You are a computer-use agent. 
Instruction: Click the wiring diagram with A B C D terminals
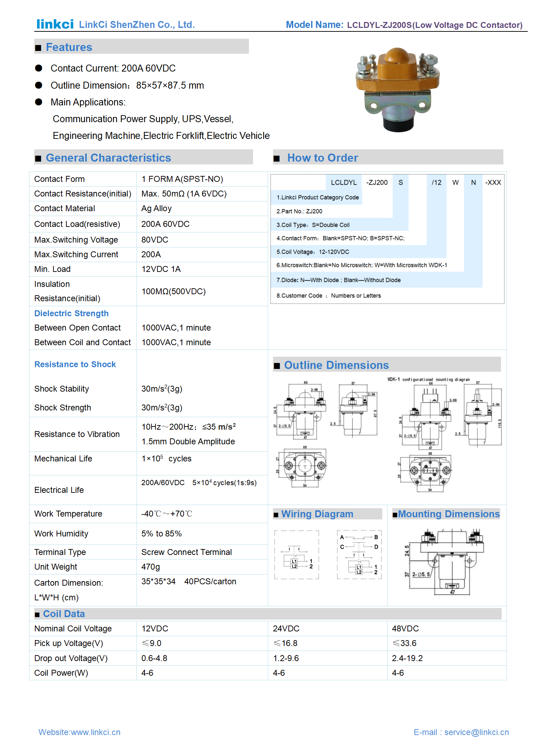tap(359, 554)
